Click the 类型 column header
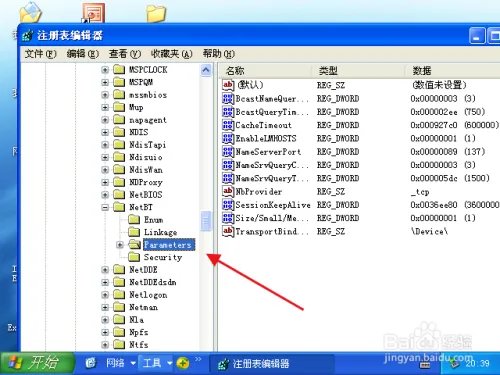This screenshot has height=375, width=500. pos(358,71)
